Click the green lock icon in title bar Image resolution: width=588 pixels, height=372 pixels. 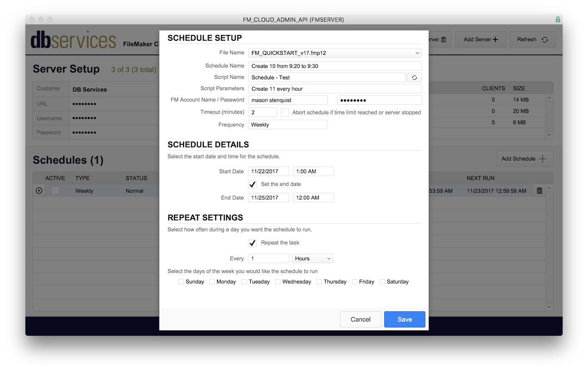click(558, 20)
